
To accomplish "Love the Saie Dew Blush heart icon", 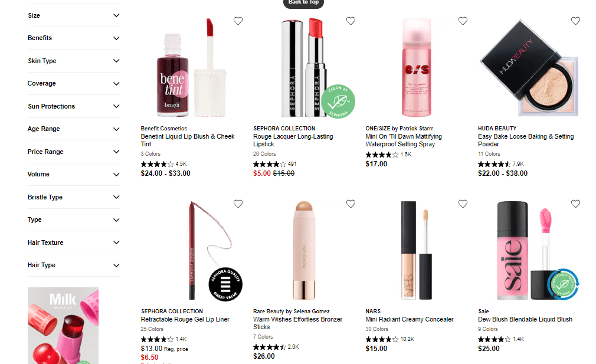I will click(x=575, y=204).
